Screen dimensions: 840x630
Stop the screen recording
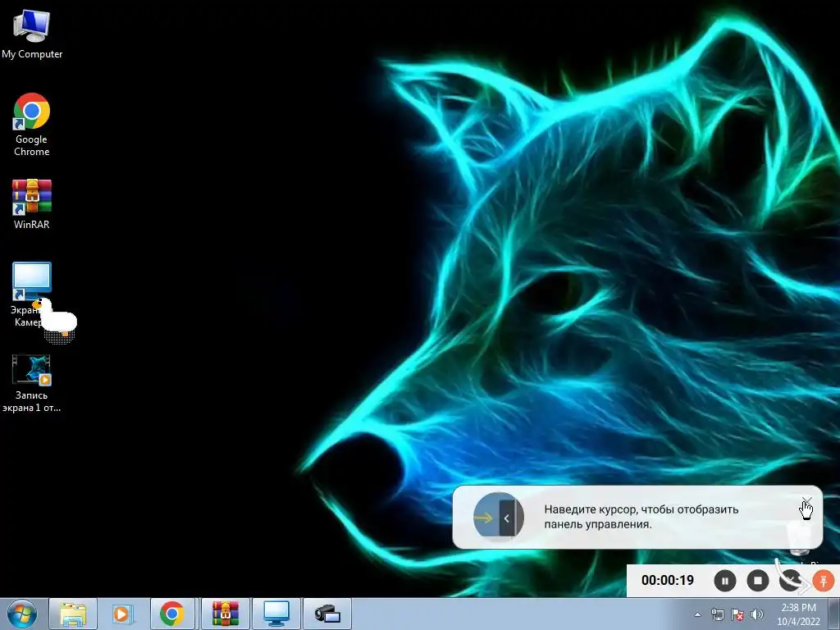757,581
